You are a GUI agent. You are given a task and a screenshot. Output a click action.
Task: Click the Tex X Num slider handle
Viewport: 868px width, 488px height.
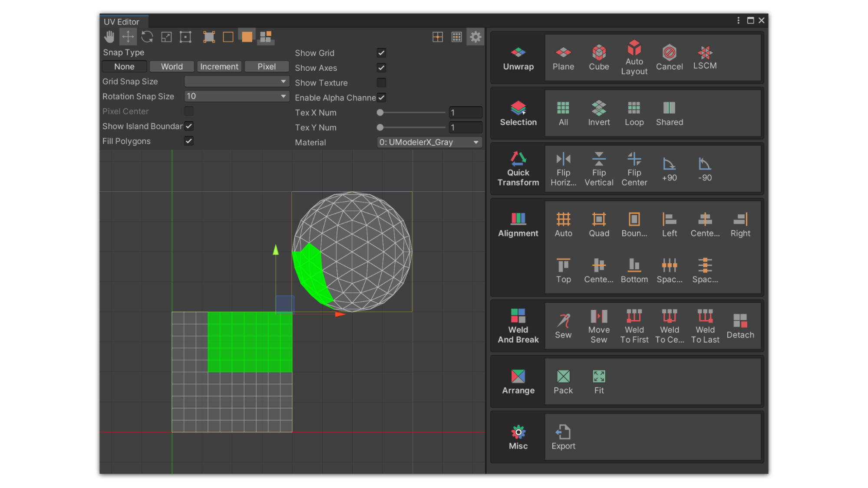coord(380,112)
